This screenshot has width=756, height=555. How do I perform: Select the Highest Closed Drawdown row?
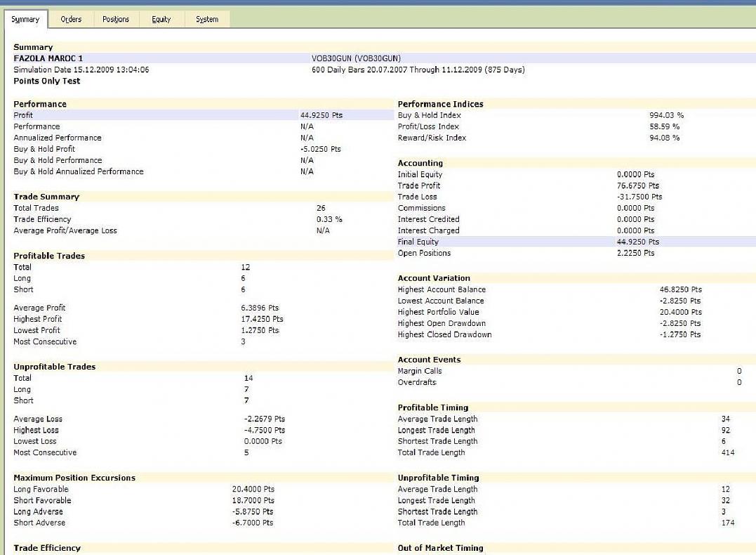[444, 334]
